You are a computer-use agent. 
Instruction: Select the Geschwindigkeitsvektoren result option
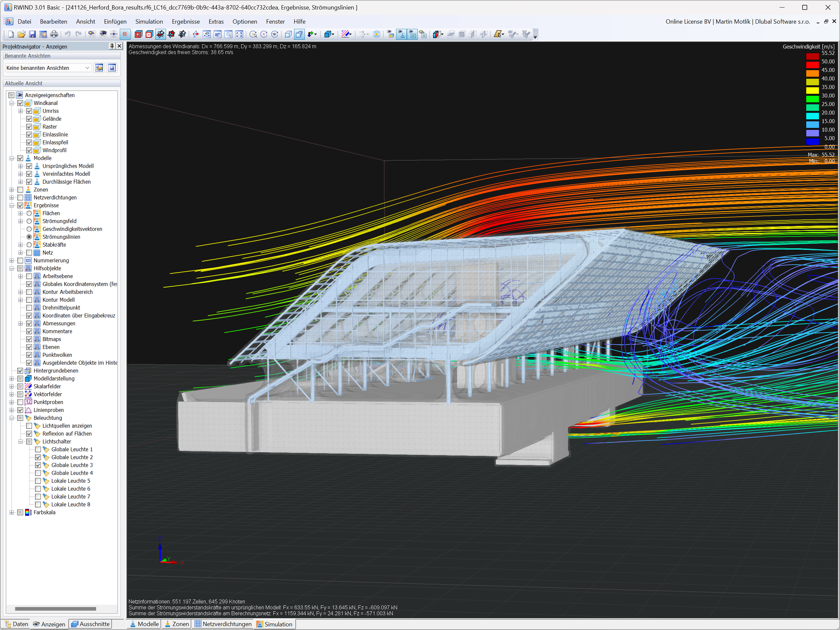coord(29,229)
